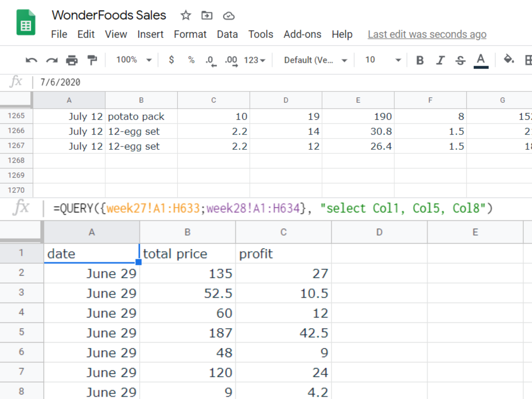The width and height of the screenshot is (532, 399).
Task: Apply currency format with the dollar icon
Action: (x=171, y=60)
